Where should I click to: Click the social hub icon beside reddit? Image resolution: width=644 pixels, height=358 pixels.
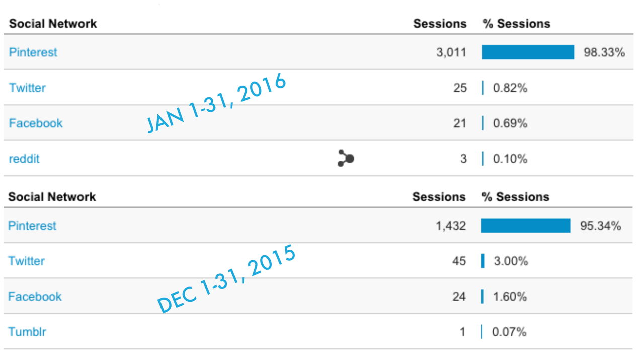346,159
